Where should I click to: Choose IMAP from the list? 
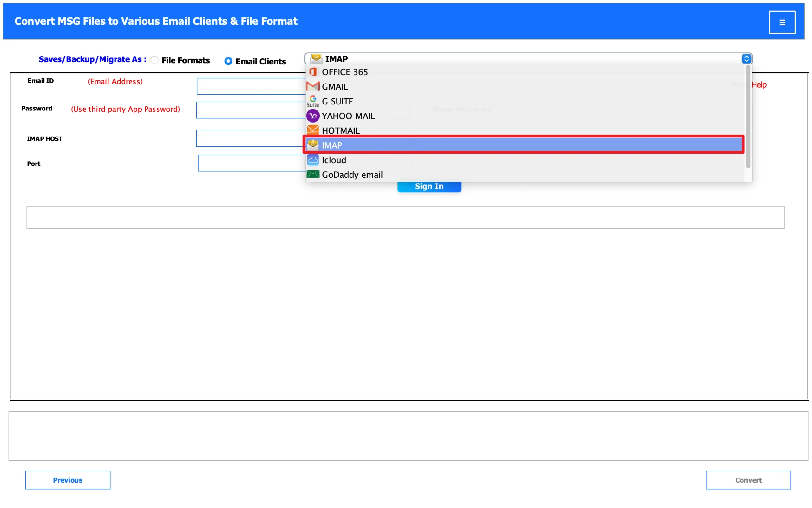click(523, 145)
